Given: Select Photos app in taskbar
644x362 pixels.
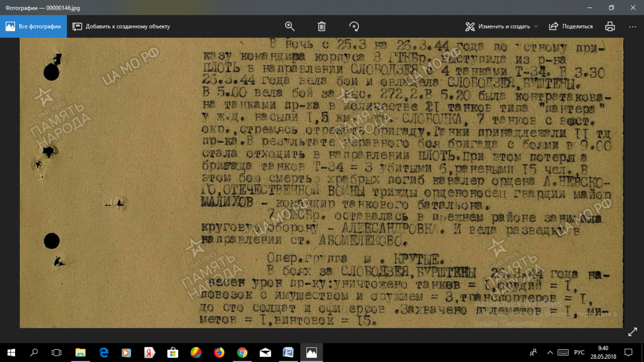Looking at the screenshot, I should tap(311, 352).
